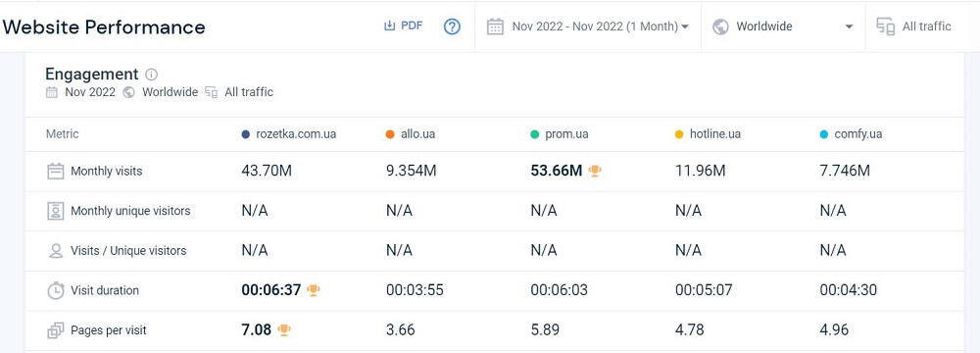The image size is (980, 353).
Task: Click the Visits / Unique visitors person icon
Action: pos(56,251)
